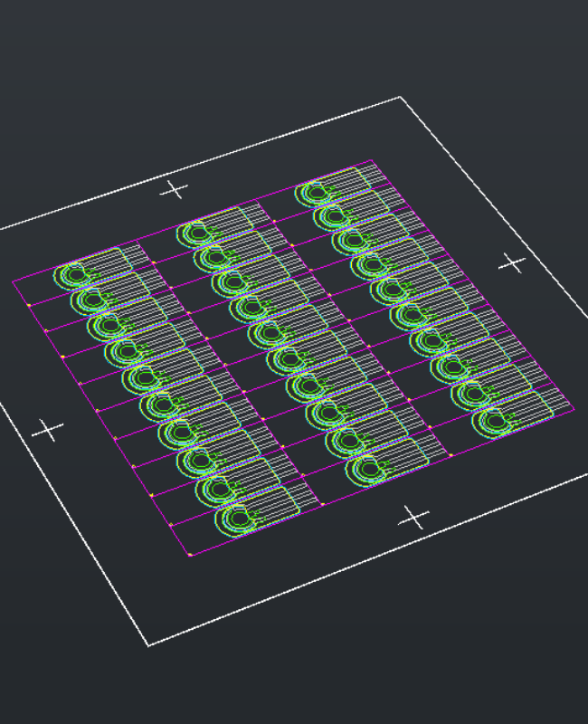588x724 pixels.
Task: Select the lowest part circle in middle column
Action: pyautogui.click(x=364, y=470)
